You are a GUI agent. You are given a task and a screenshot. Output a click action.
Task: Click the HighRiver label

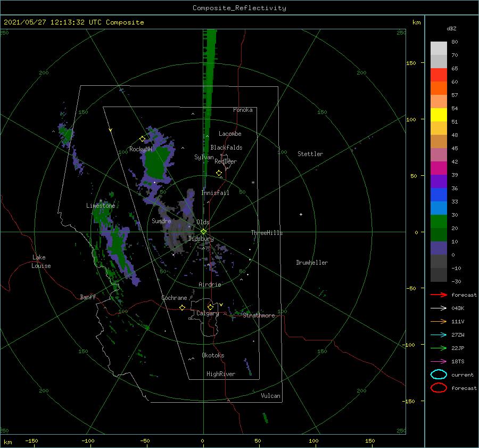pyautogui.click(x=221, y=374)
